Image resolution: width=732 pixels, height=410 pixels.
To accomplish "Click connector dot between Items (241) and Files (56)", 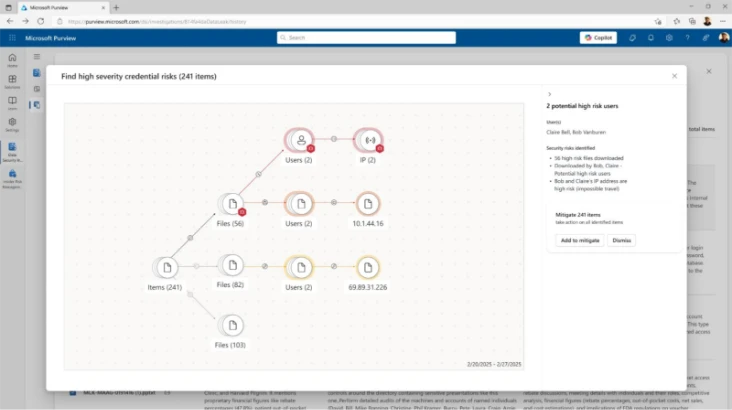I will click(190, 238).
